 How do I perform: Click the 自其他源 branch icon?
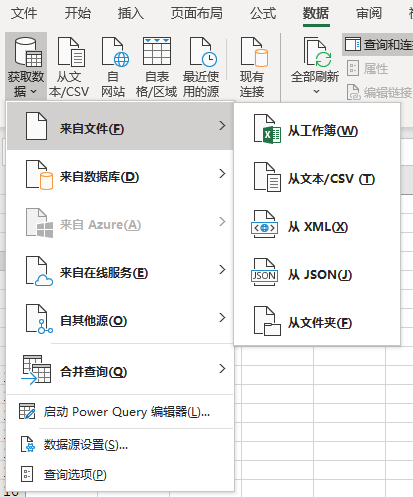[x=39, y=319]
